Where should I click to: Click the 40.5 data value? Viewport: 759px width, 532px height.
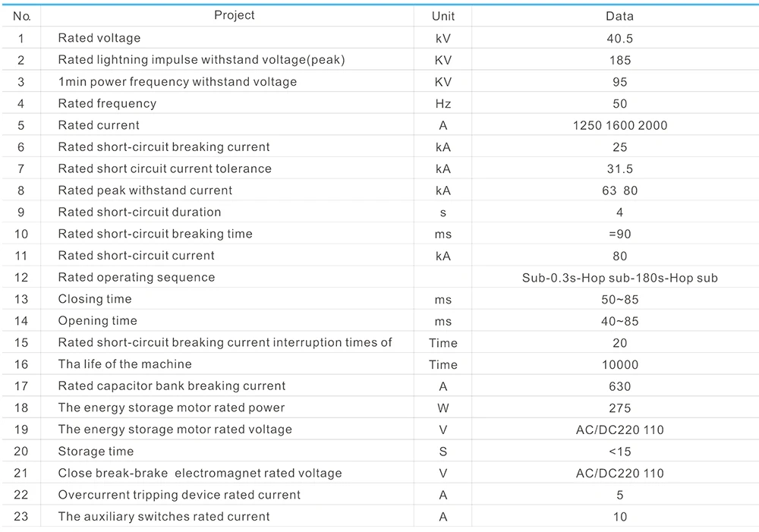point(619,38)
